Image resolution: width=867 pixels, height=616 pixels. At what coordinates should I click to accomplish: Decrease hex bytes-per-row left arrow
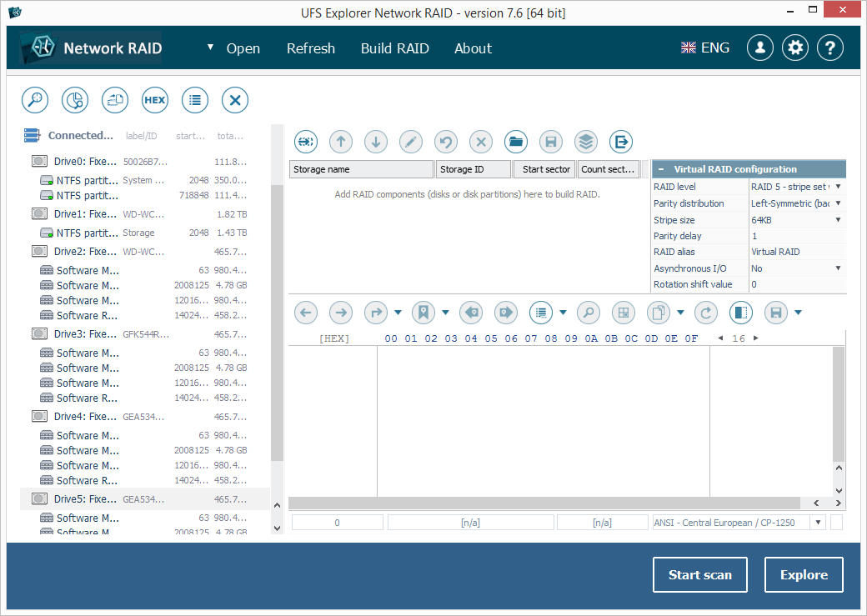720,338
